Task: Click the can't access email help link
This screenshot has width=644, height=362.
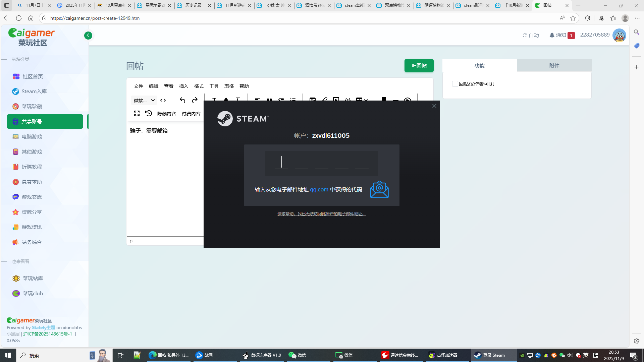Action: point(321,214)
